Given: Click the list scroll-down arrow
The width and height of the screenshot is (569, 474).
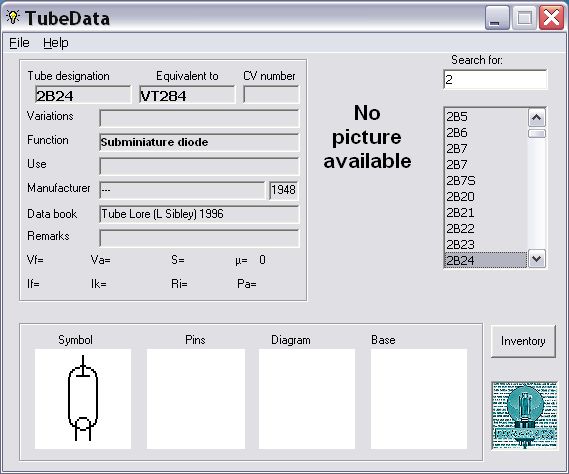Looking at the screenshot, I should [x=536, y=259].
